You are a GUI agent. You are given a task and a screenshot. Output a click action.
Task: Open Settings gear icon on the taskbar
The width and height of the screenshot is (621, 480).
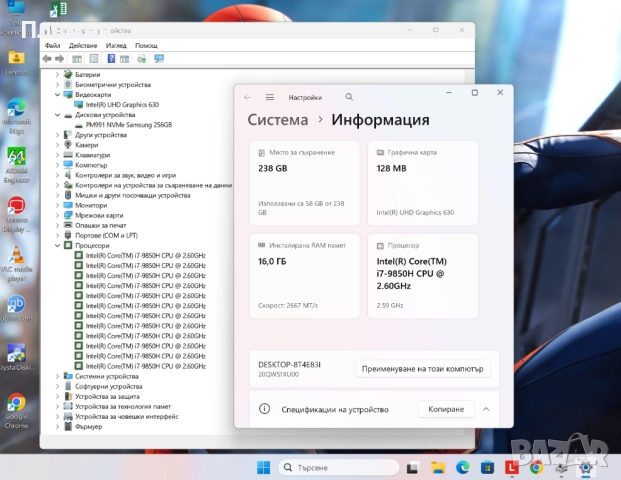tap(585, 468)
